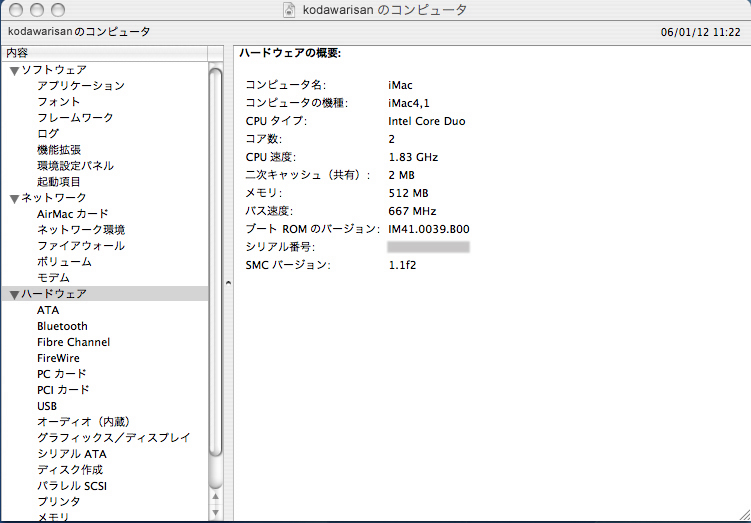751x523 pixels.
Task: Collapse the ハードウェア disclosure triangle
Action: (14, 294)
